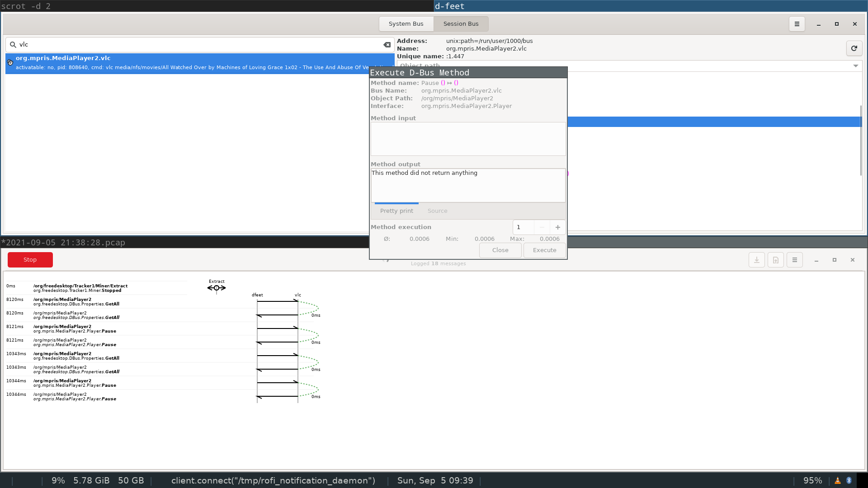Minimize the bus monitor window
Viewport: 868px width, 488px height.
point(816,260)
